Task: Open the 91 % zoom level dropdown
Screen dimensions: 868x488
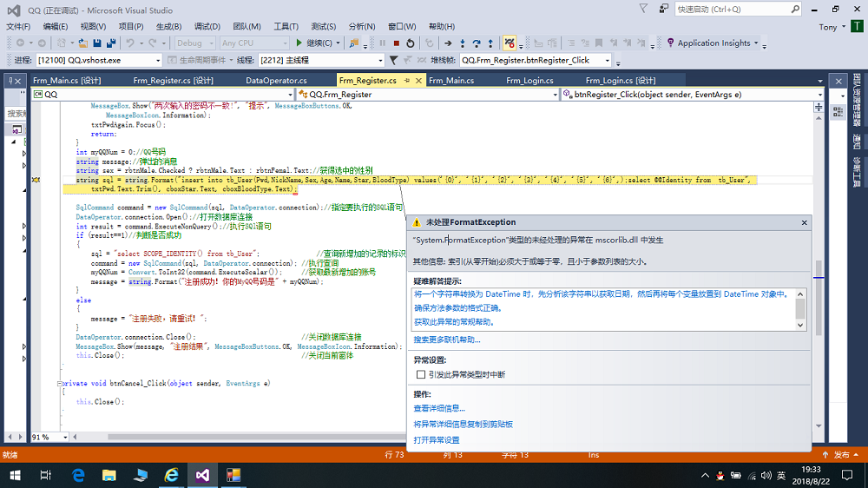Action: coord(49,437)
